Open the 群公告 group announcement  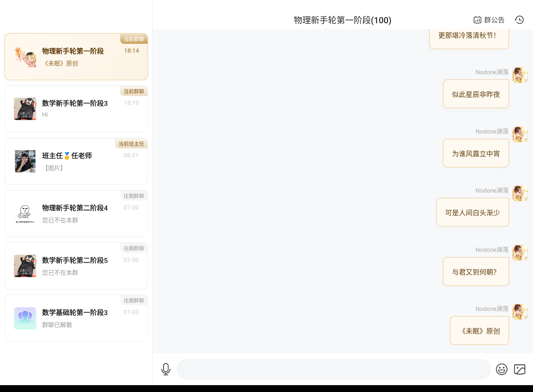(x=489, y=20)
